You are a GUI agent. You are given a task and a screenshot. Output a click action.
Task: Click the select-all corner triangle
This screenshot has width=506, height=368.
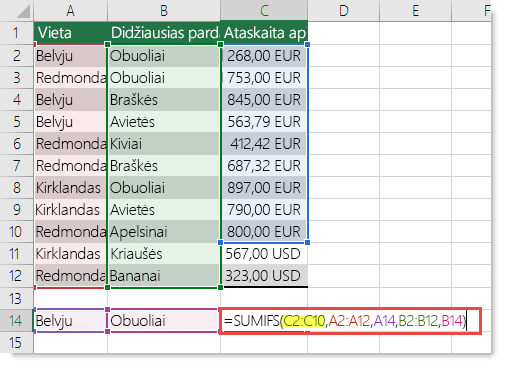point(23,12)
